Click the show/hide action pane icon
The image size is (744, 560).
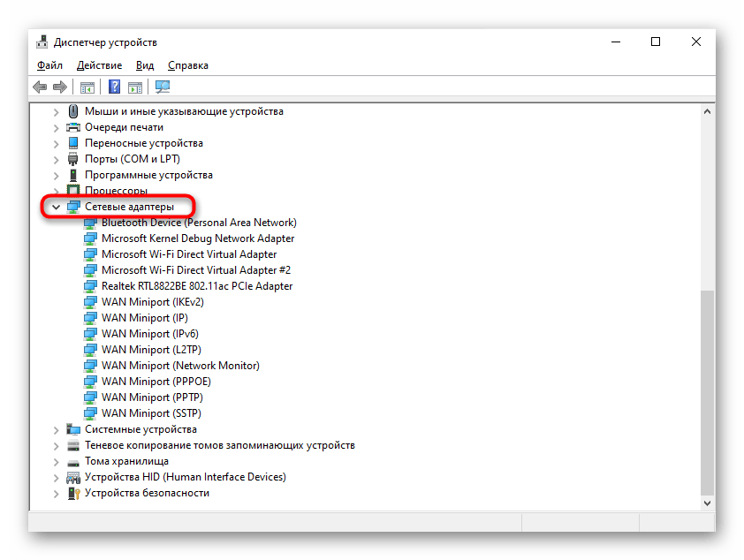pos(135,87)
